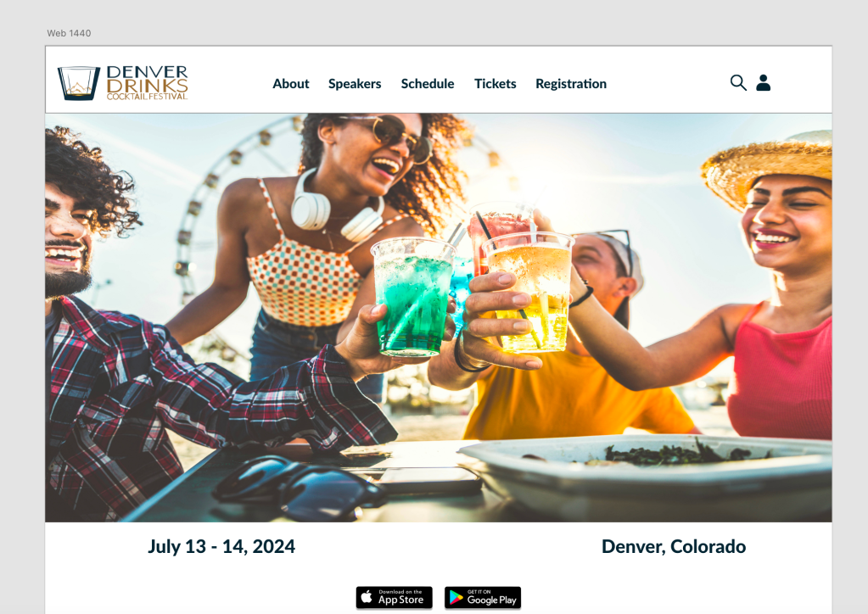
Task: Open the About nav item
Action: click(x=291, y=83)
